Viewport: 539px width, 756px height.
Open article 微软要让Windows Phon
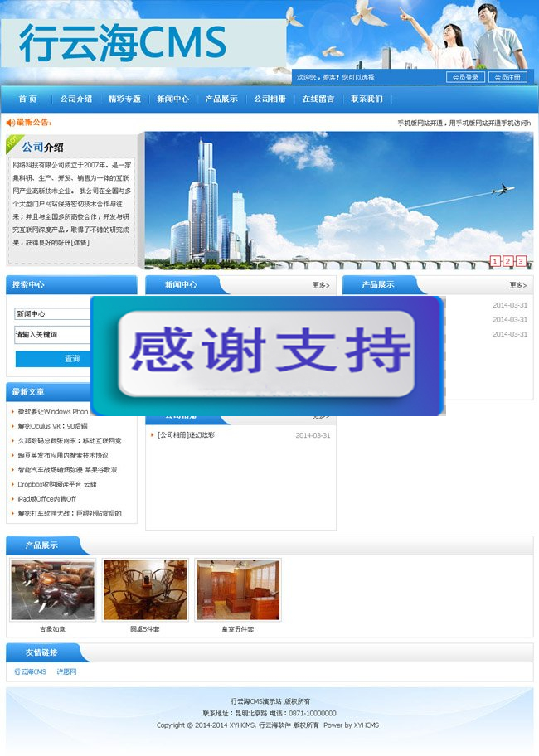click(x=53, y=412)
